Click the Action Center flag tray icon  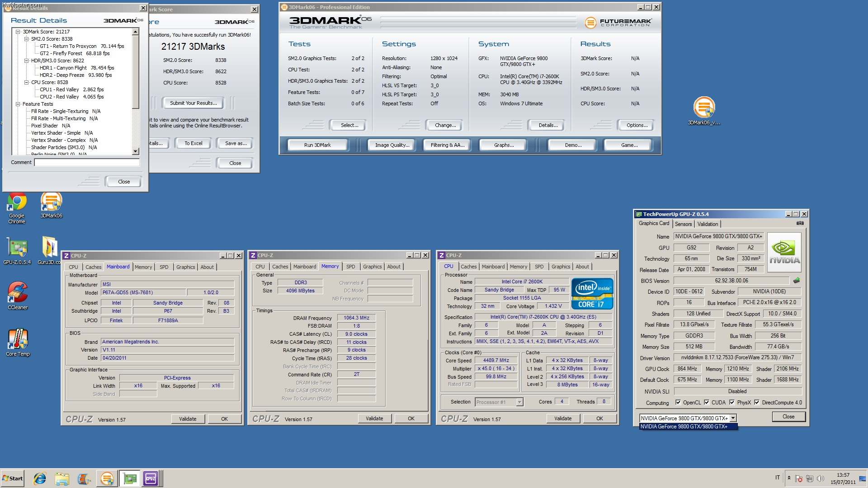[798, 479]
